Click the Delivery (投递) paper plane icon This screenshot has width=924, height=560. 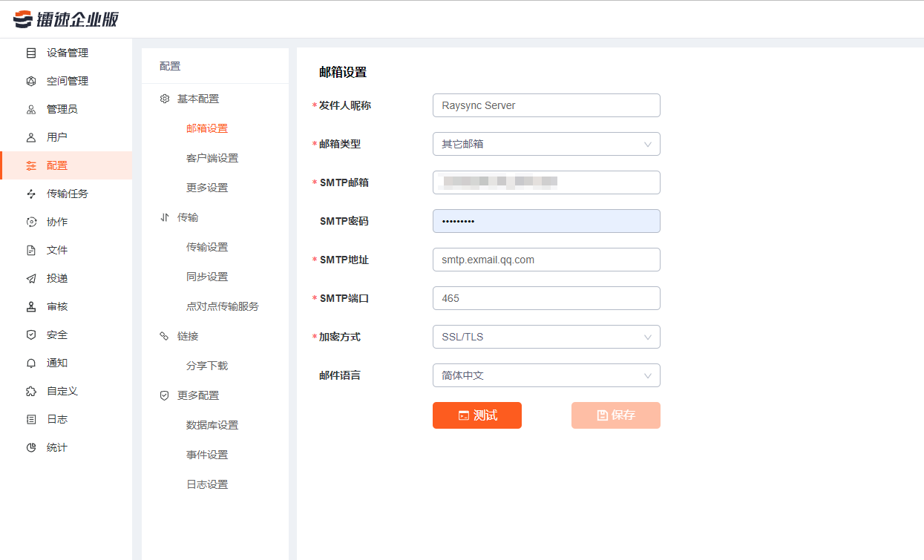coord(31,279)
